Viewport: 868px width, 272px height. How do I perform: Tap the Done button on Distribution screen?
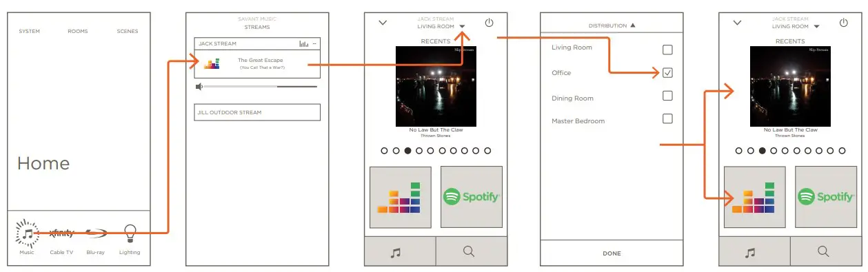click(x=612, y=253)
